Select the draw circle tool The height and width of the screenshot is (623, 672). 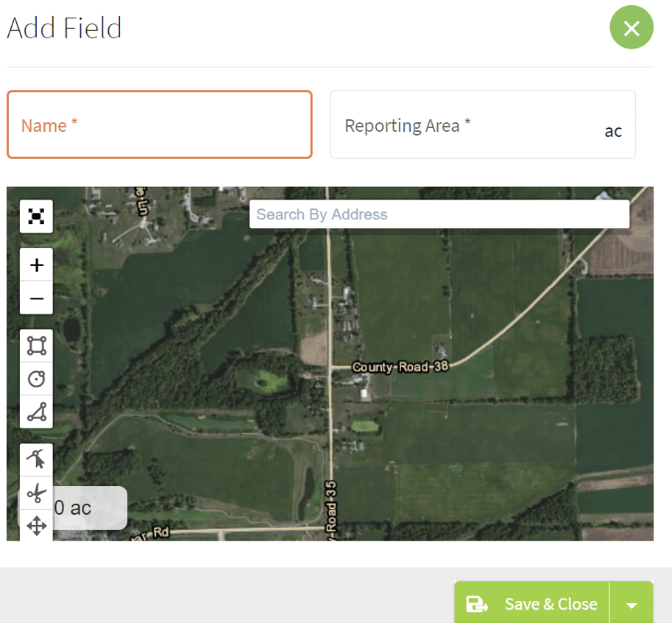[x=36, y=379]
